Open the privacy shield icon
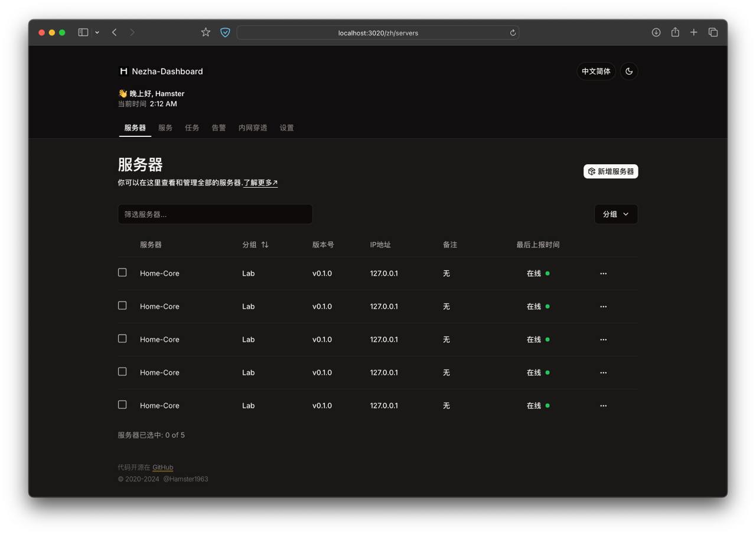 point(225,32)
